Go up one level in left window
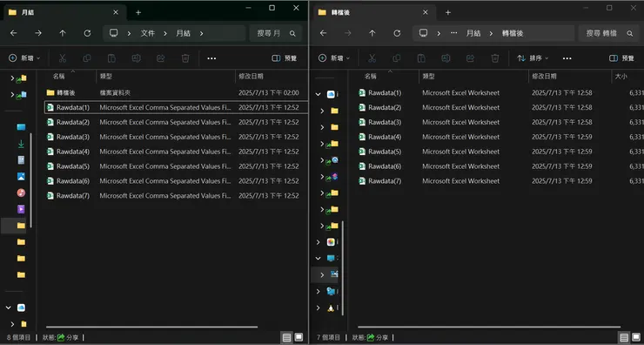 point(63,33)
